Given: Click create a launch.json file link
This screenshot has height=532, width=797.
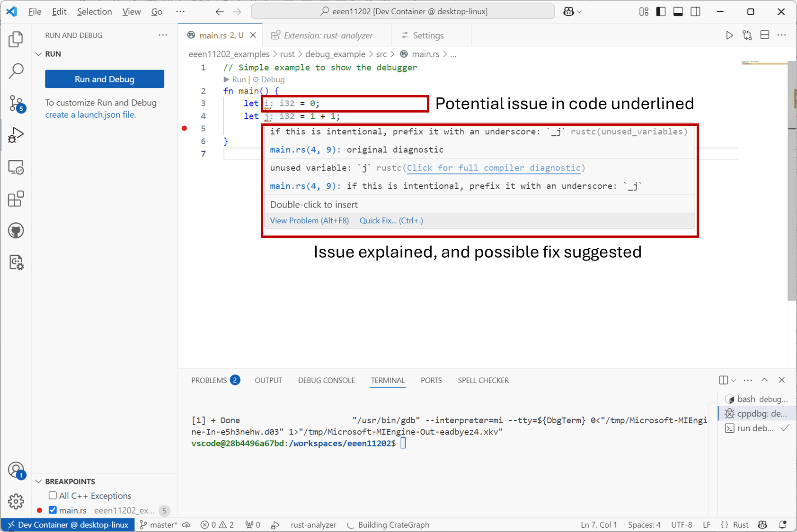Looking at the screenshot, I should 90,114.
